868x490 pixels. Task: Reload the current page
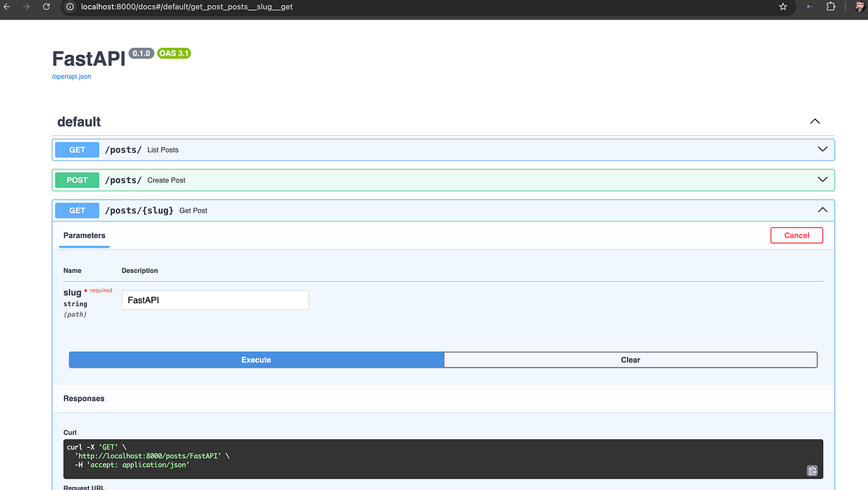click(x=46, y=7)
